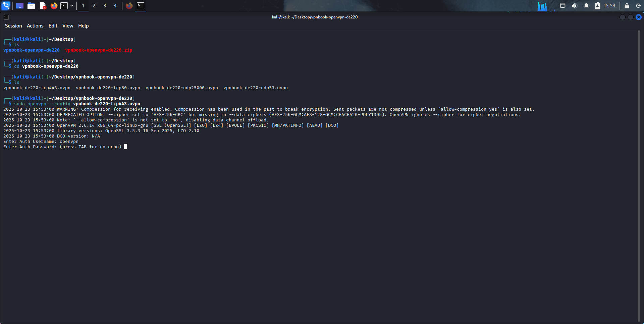Click vpnbook-de220-udp53.ovpn in the listing
This screenshot has width=644, height=324.
point(256,88)
